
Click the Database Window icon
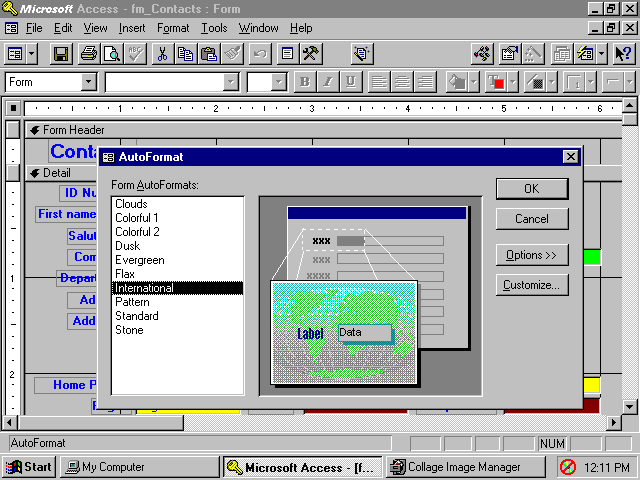point(562,54)
